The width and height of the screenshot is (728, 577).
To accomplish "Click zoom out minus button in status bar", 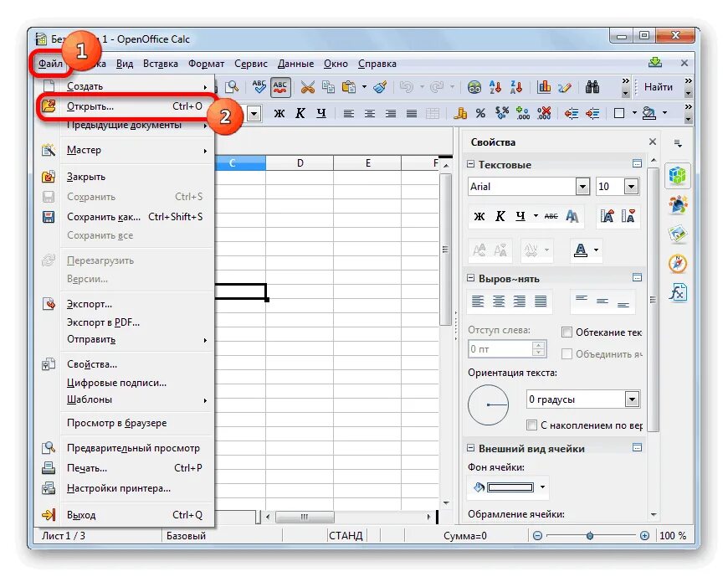I will tap(537, 536).
